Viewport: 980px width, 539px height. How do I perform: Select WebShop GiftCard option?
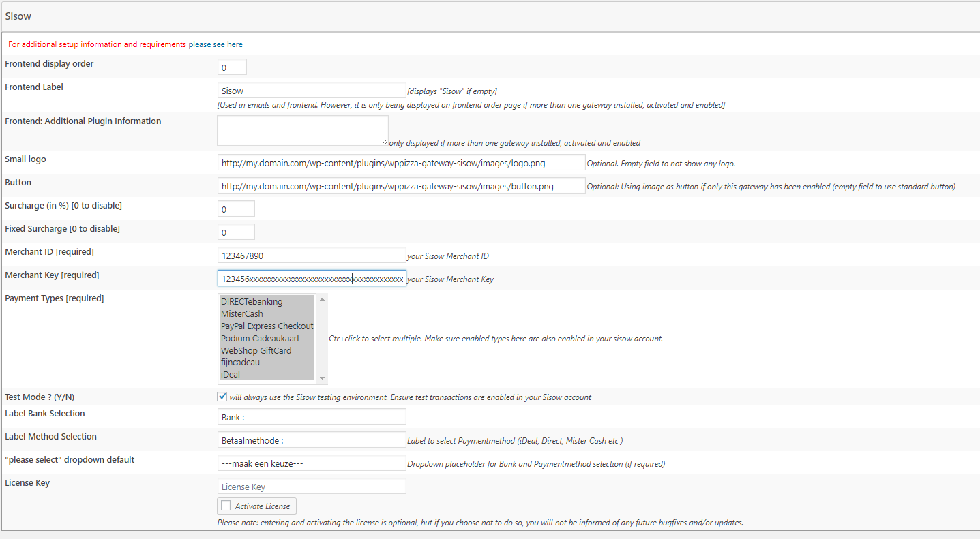(267, 350)
